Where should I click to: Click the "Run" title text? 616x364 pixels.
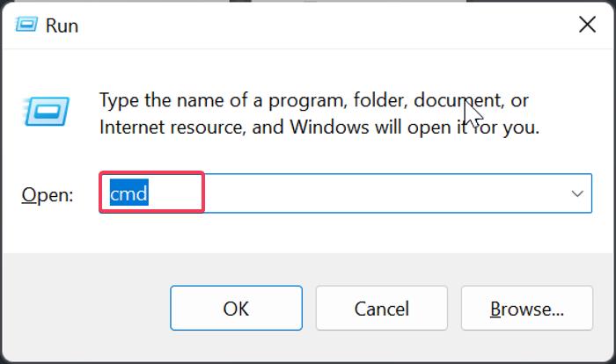62,25
